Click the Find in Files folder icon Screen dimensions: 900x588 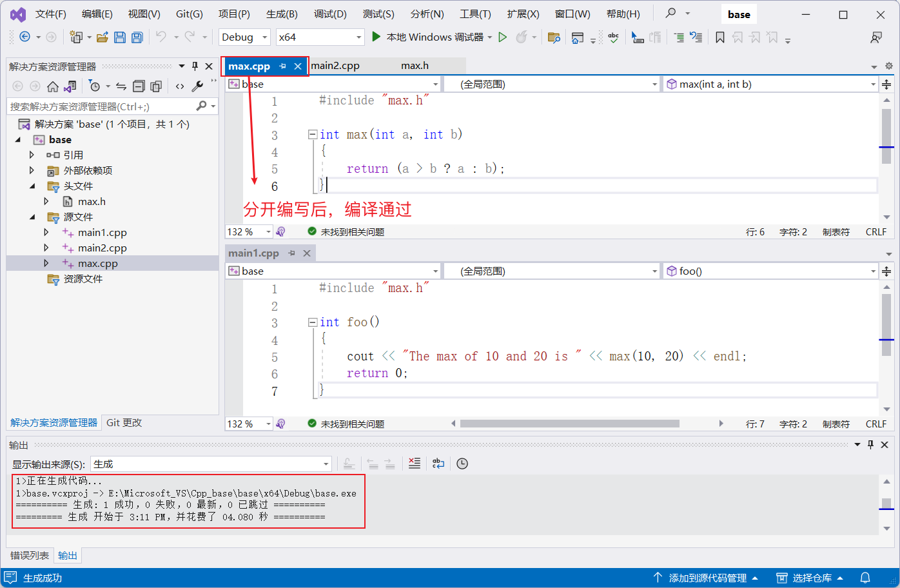[x=554, y=37]
